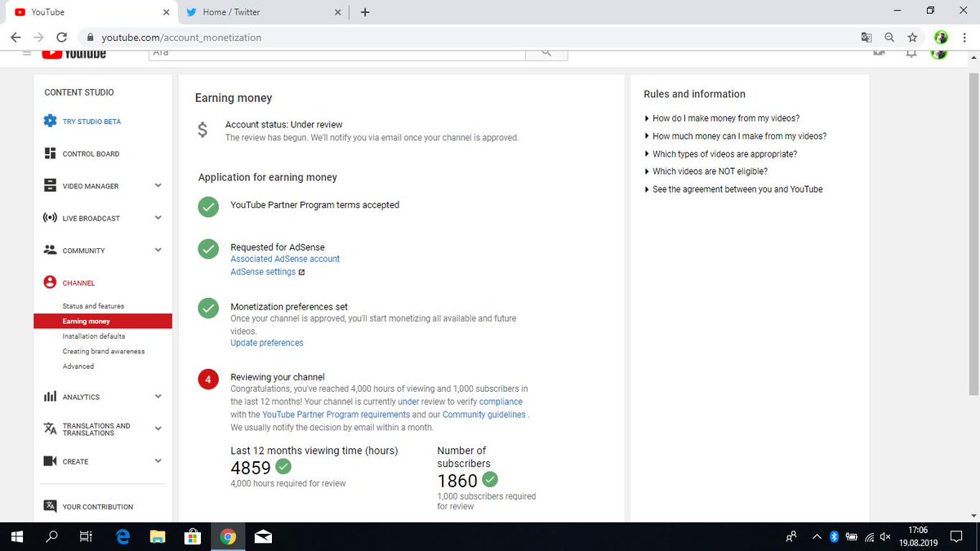The width and height of the screenshot is (980, 551).
Task: Expand 'Which types of videos are appropriate?'
Action: (721, 154)
